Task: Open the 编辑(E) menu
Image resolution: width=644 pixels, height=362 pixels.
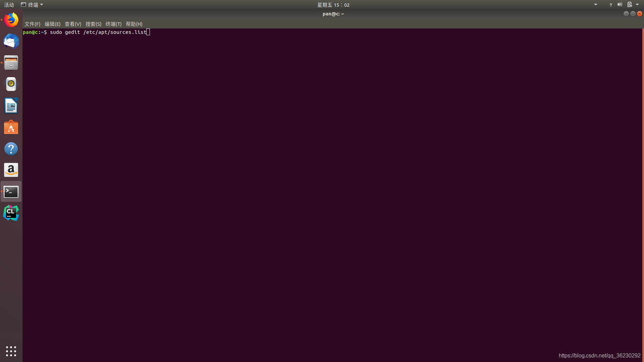Action: [52, 24]
